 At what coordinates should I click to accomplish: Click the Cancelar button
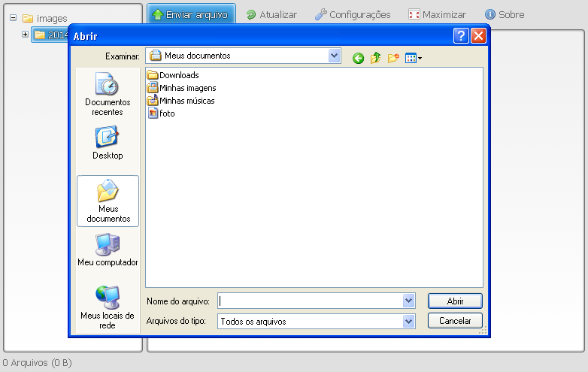(455, 321)
